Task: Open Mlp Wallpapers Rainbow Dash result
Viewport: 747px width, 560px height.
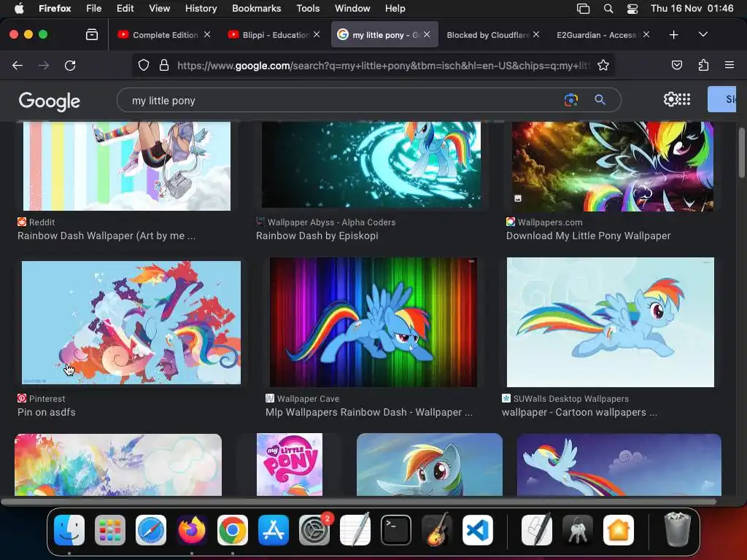Action: tap(368, 413)
